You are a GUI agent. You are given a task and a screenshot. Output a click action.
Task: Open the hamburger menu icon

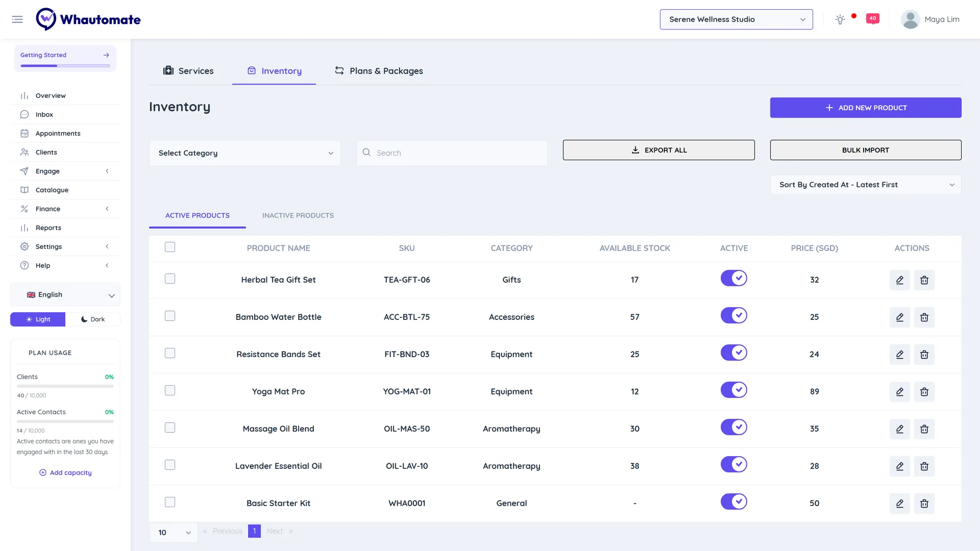[x=17, y=19]
